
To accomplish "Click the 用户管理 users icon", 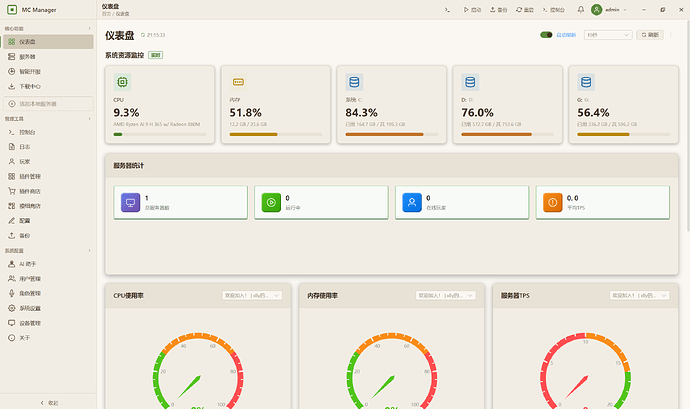I will click(12, 279).
